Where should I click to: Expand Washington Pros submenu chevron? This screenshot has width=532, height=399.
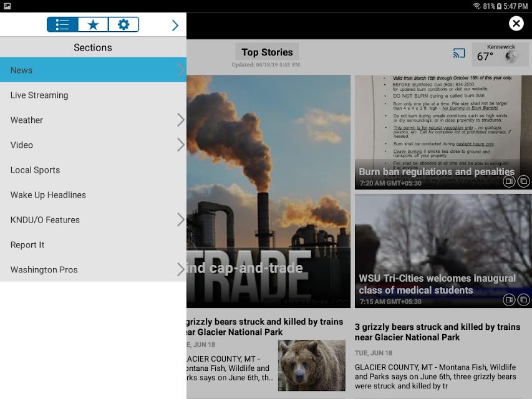tap(180, 269)
